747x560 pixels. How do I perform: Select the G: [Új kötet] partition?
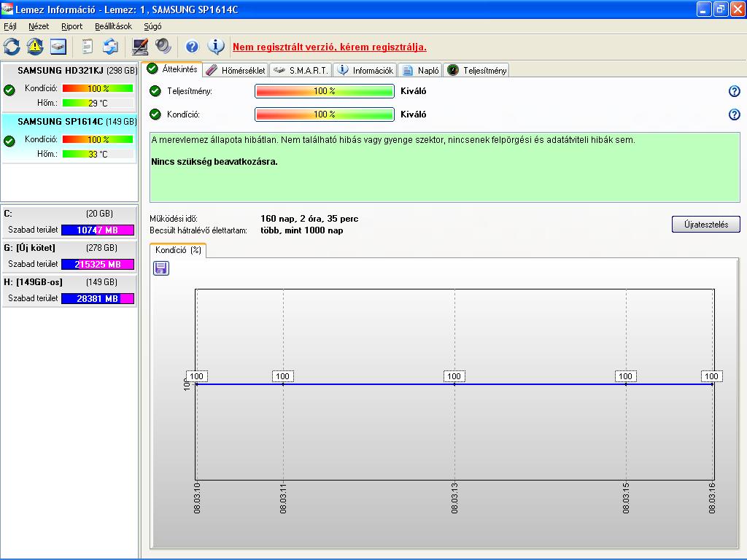69,256
